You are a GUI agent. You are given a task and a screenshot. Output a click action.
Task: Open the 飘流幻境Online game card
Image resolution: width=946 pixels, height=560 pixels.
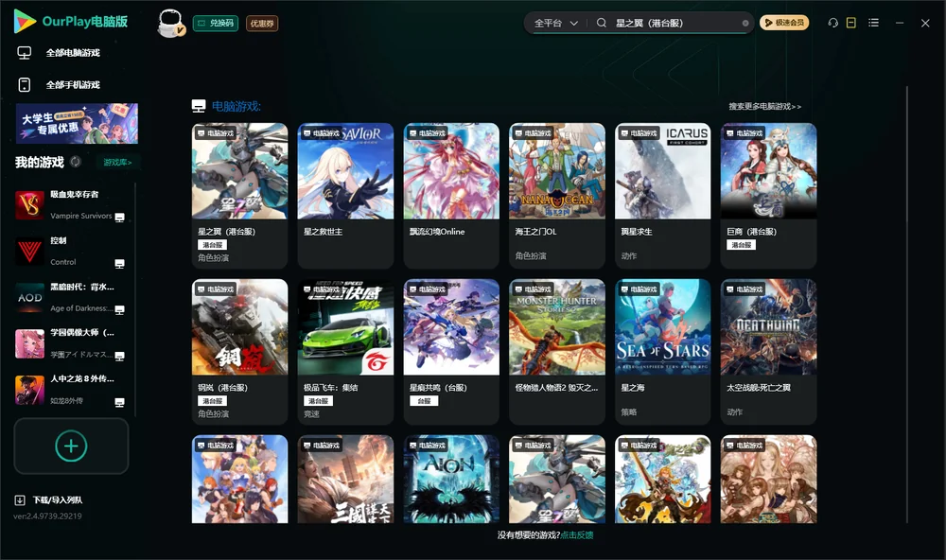[451, 196]
